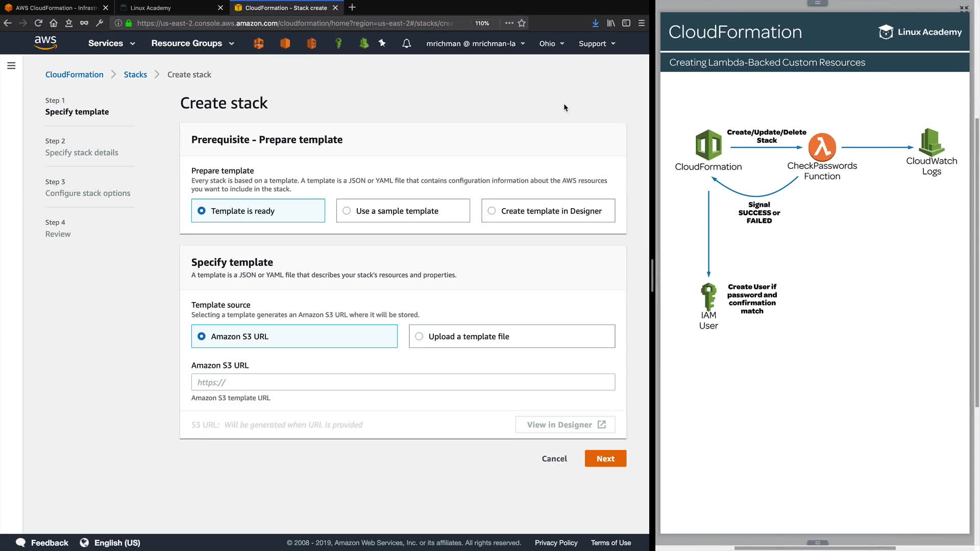Open the notifications bell icon
980x551 pixels.
(406, 43)
